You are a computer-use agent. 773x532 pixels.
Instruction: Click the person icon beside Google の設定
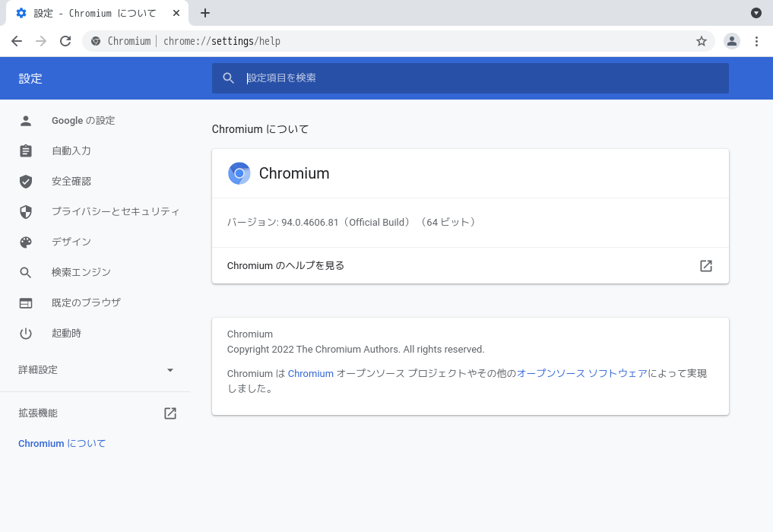[x=26, y=121]
